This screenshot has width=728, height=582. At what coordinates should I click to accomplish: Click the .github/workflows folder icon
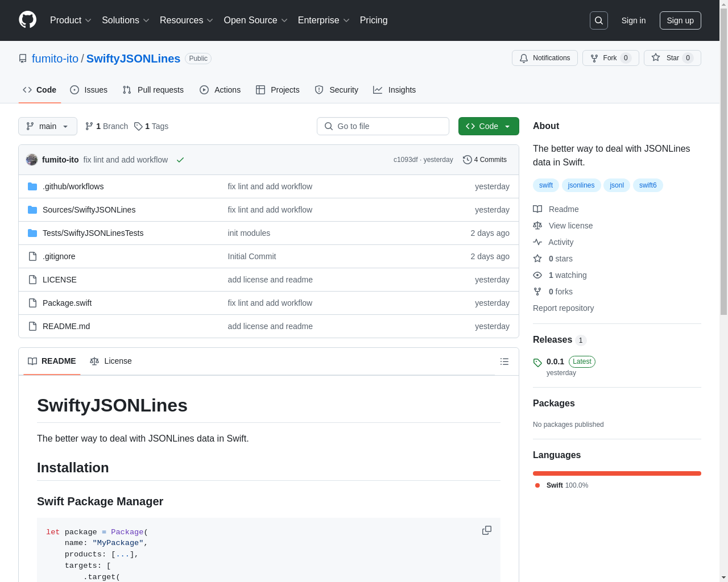[x=32, y=186]
